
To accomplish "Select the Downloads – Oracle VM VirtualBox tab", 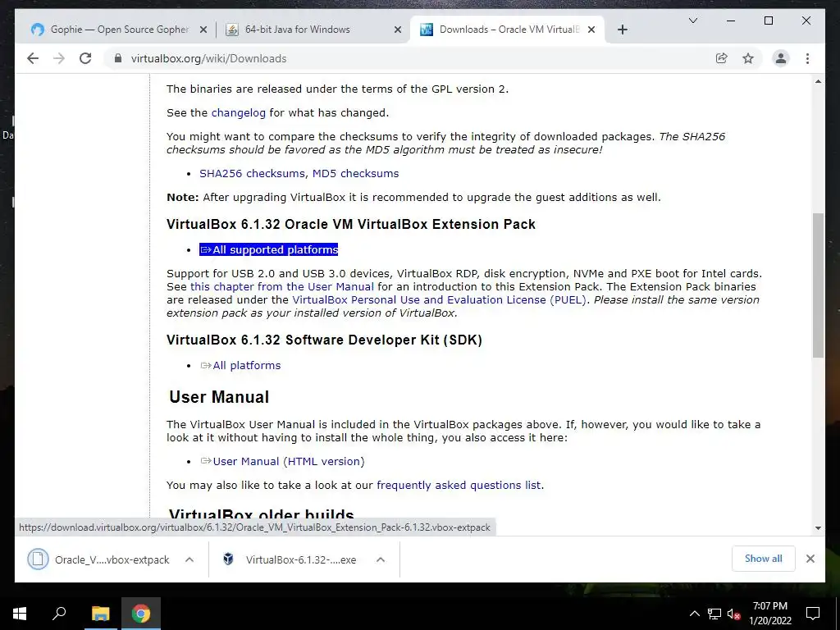I will pyautogui.click(x=508, y=30).
